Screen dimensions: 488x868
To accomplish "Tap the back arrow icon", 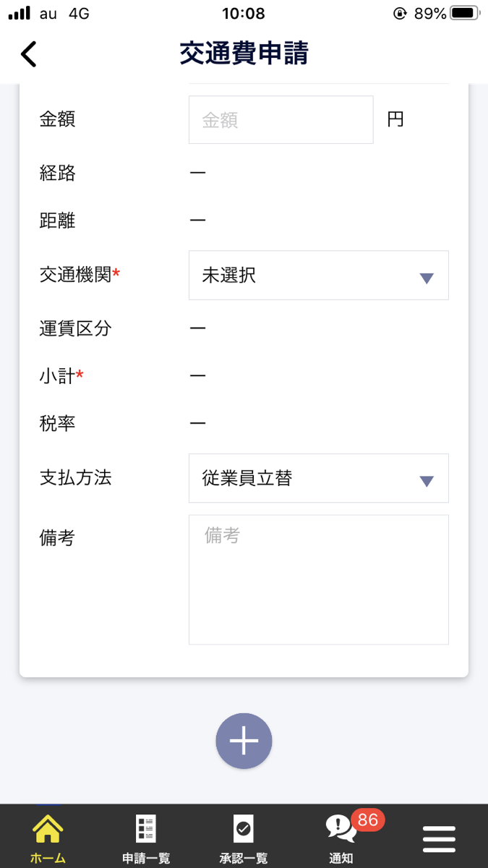I will point(28,54).
